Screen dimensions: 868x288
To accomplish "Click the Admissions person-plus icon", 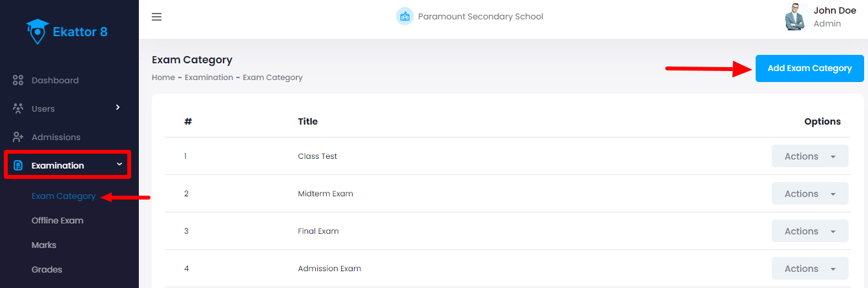I will pos(18,137).
